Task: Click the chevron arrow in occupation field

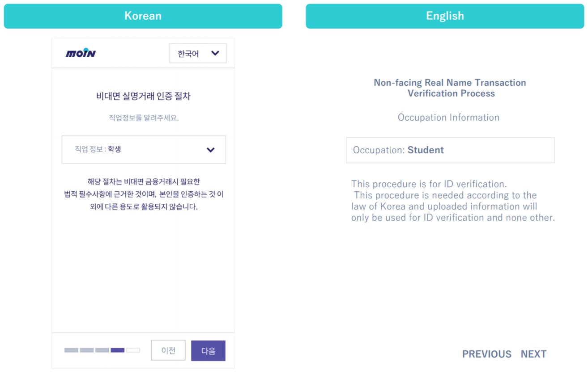Action: [210, 150]
